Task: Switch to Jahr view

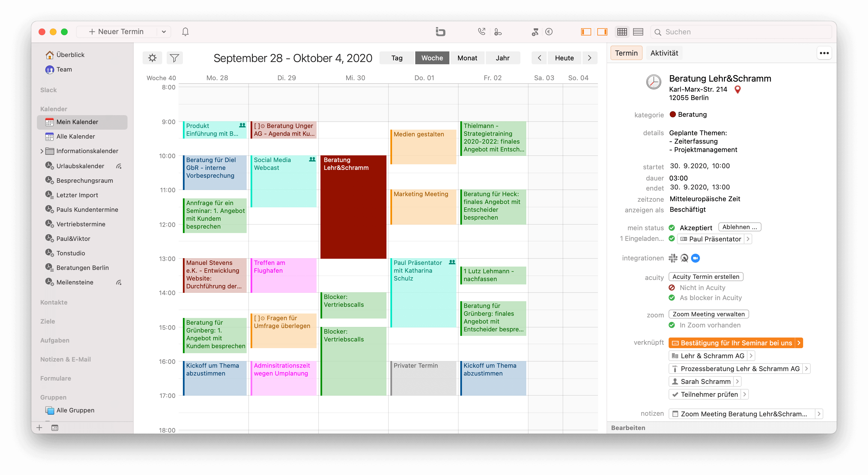Action: pyautogui.click(x=503, y=58)
